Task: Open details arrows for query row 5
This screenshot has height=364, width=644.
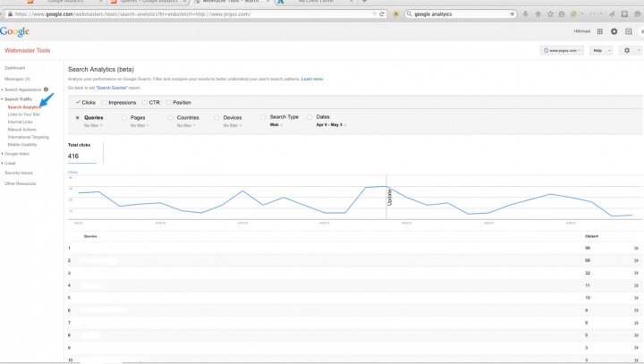Action: [636, 298]
